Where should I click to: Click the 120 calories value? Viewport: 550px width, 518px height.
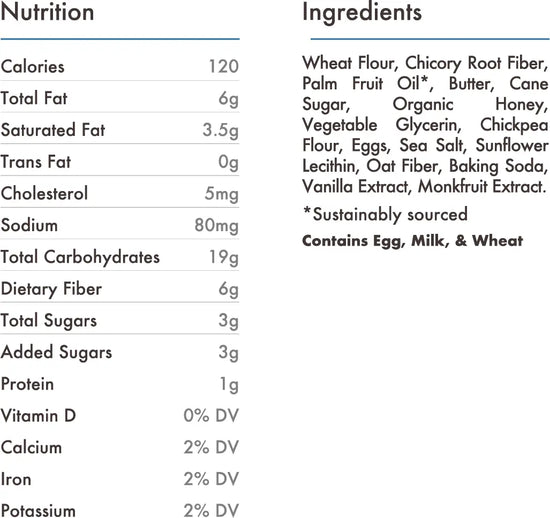(x=224, y=66)
